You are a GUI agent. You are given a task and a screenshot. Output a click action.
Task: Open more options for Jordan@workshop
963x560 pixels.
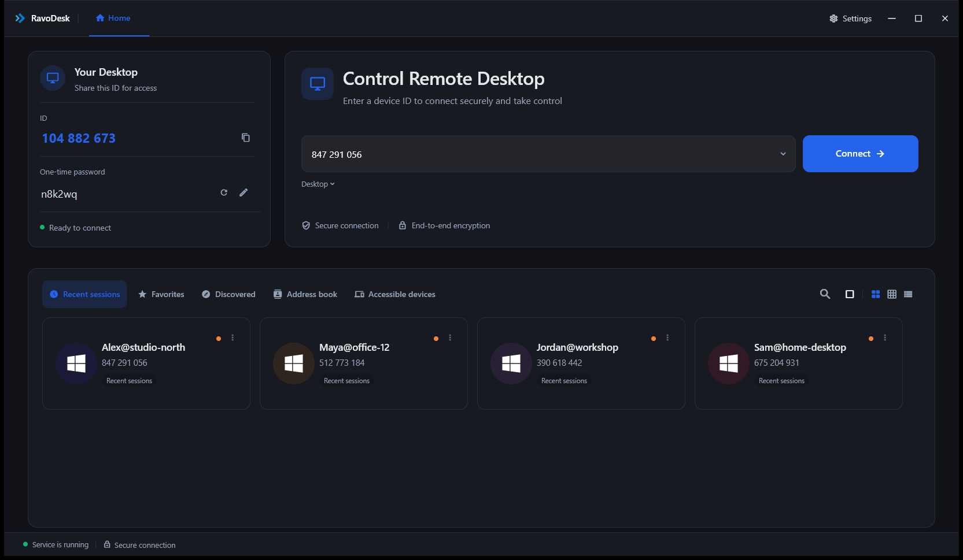click(x=667, y=338)
